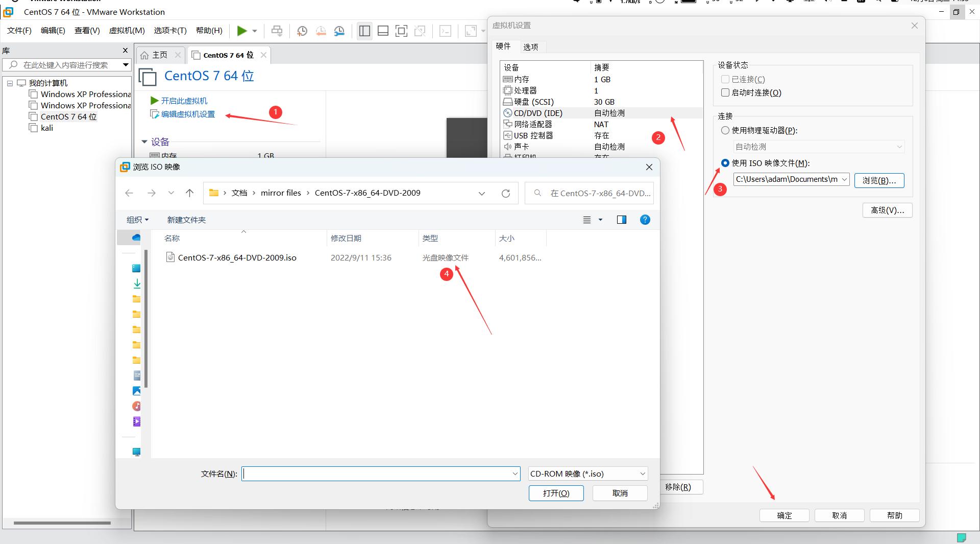The width and height of the screenshot is (980, 544).
Task: Click the revert to snapshot icon
Action: click(x=321, y=31)
